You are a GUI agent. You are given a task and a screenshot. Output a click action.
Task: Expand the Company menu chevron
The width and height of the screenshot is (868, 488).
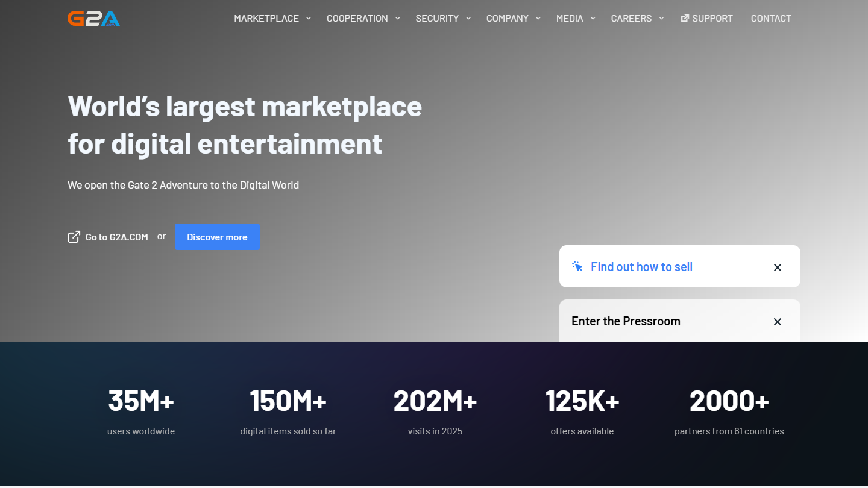[x=538, y=18]
